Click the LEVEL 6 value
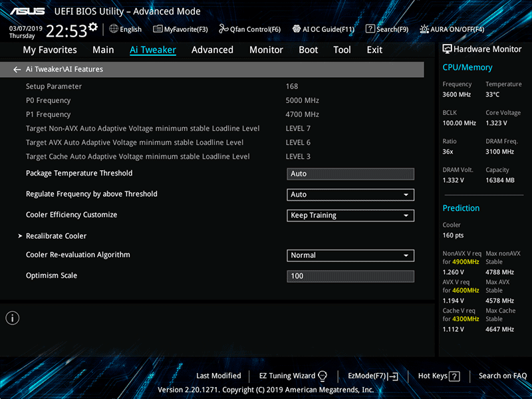Viewport: 532px width, 399px height. [x=298, y=142]
